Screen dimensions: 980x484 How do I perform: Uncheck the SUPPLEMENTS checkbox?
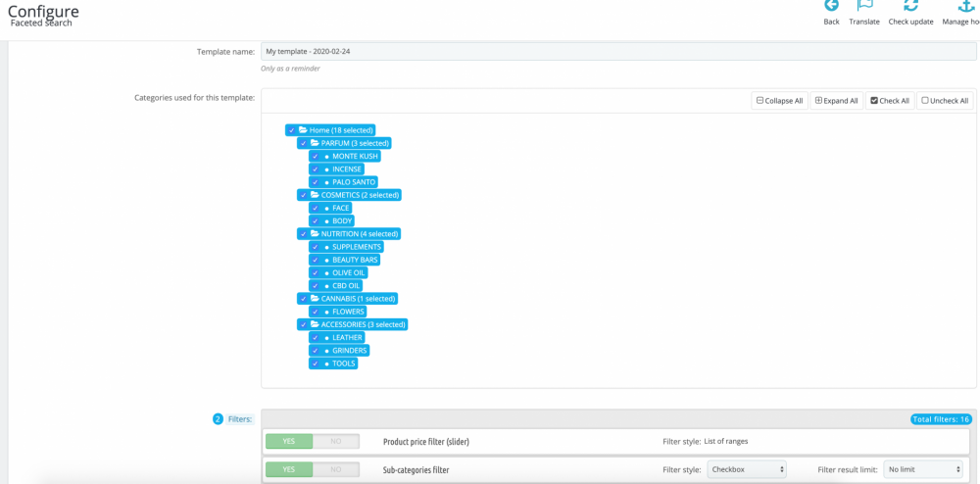pos(315,247)
